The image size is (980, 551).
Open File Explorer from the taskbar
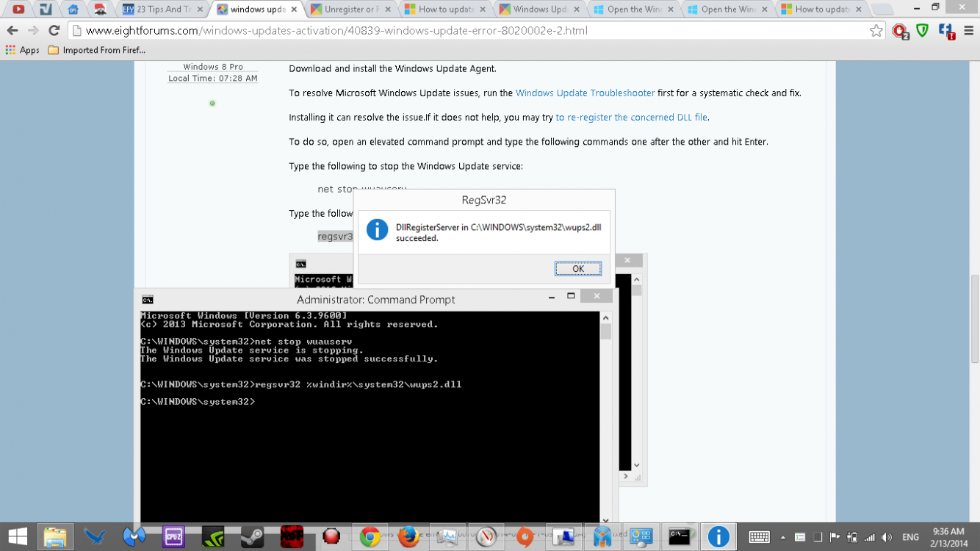click(55, 537)
